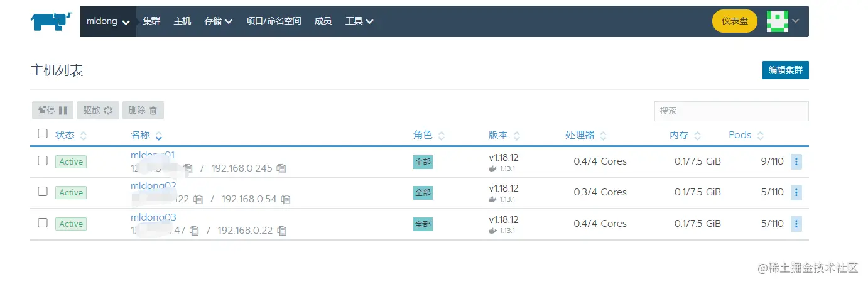This screenshot has width=868, height=284.
Task: Copy the external IP of mldong03
Action: click(195, 231)
